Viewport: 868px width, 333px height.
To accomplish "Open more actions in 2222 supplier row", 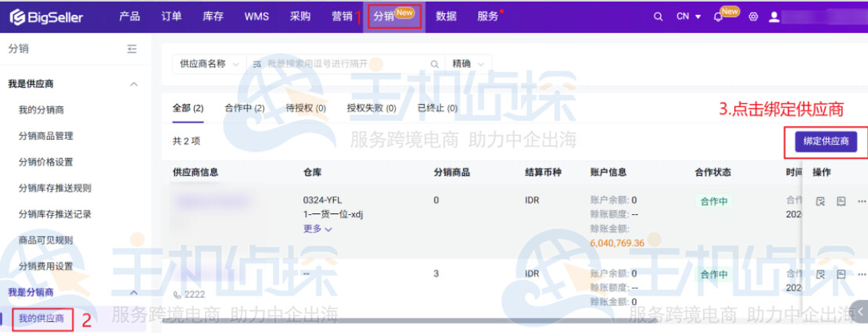I will (x=862, y=274).
